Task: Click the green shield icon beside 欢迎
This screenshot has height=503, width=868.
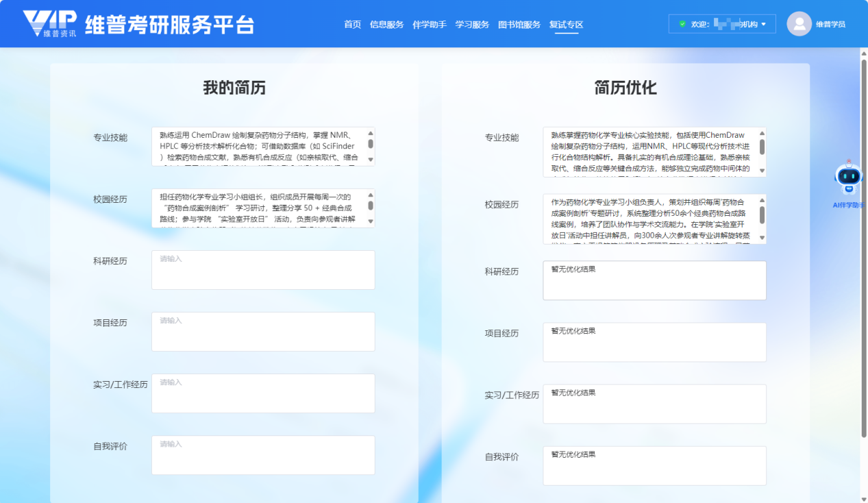Action: coord(682,24)
